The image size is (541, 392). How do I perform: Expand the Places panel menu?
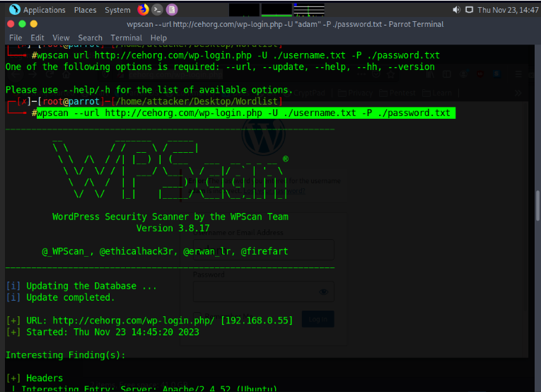click(x=85, y=10)
